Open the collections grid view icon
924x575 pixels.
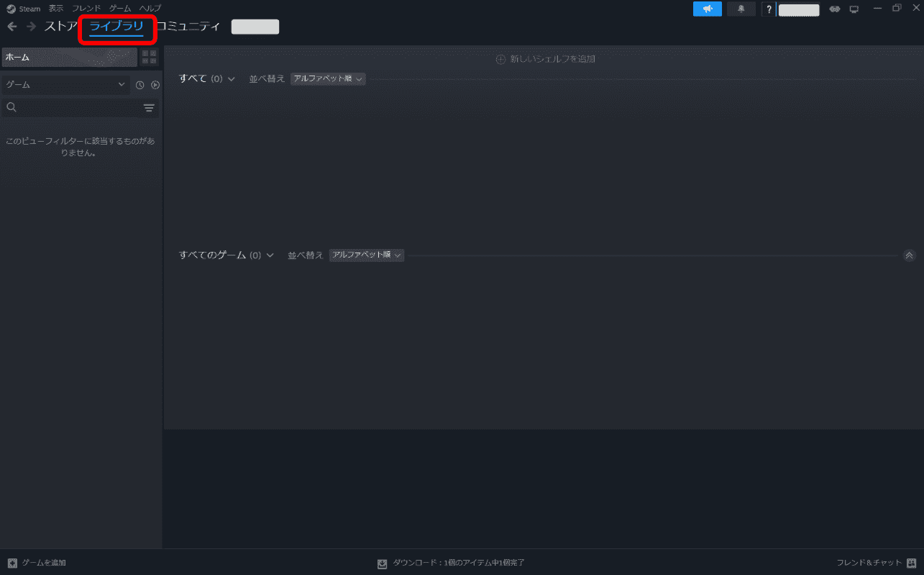click(x=150, y=57)
